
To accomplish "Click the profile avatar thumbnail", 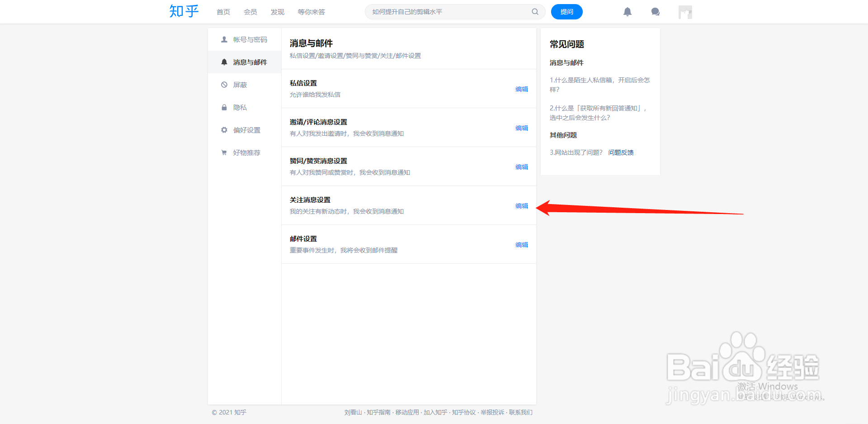I will (685, 12).
